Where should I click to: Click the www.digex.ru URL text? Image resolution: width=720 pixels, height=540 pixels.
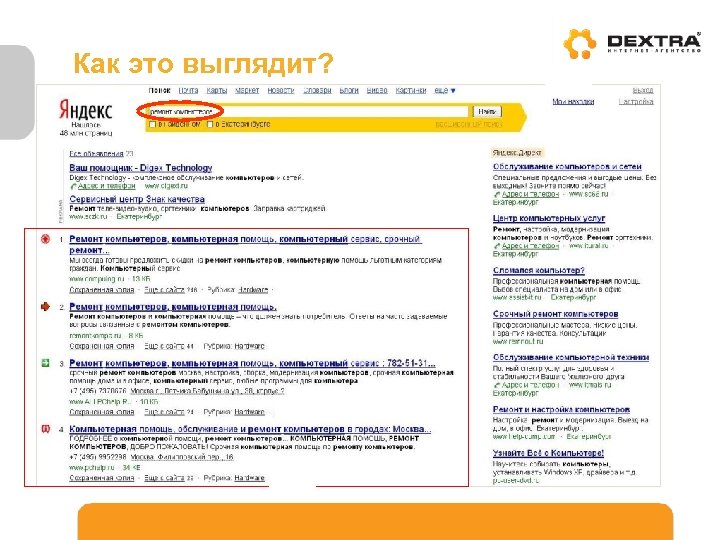pos(166,186)
